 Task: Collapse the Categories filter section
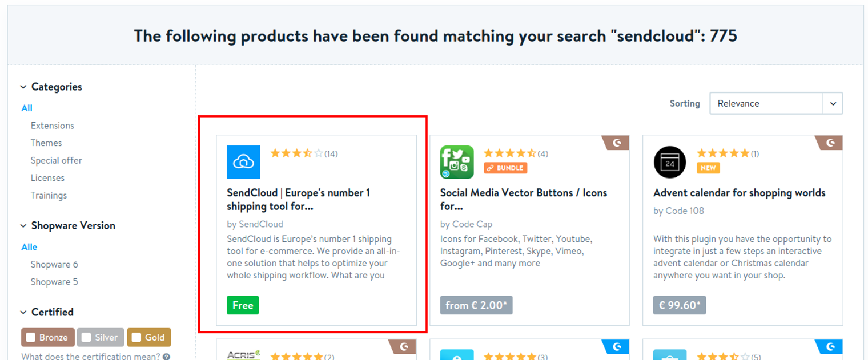click(23, 87)
